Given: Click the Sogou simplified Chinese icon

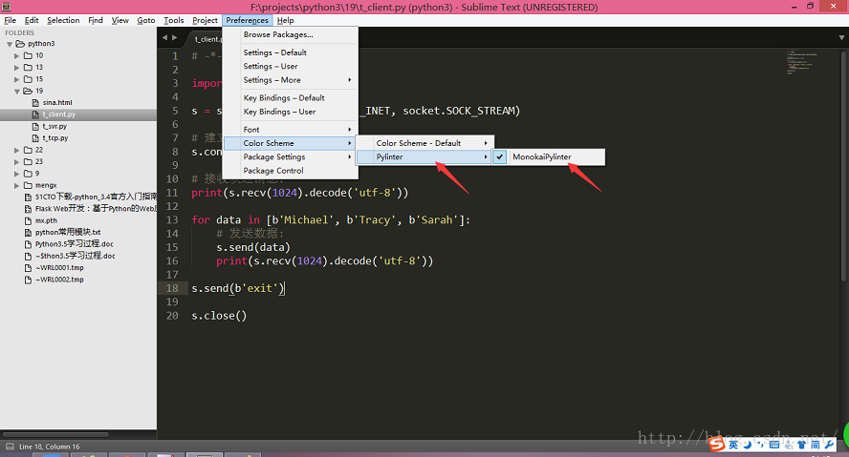Looking at the screenshot, I should (815, 445).
